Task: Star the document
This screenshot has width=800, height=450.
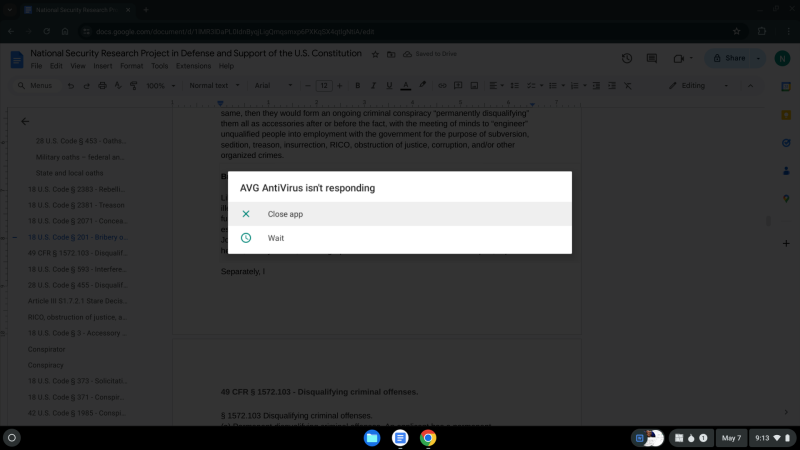Action: [376, 54]
